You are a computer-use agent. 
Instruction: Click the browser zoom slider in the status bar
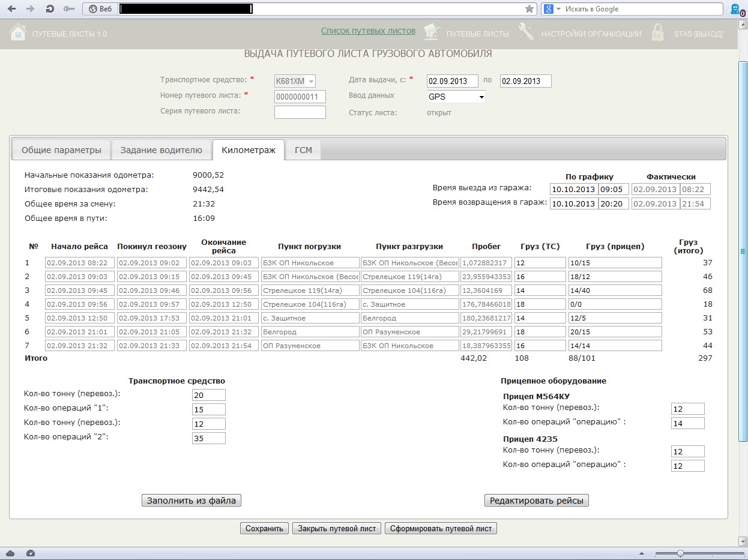click(x=680, y=553)
